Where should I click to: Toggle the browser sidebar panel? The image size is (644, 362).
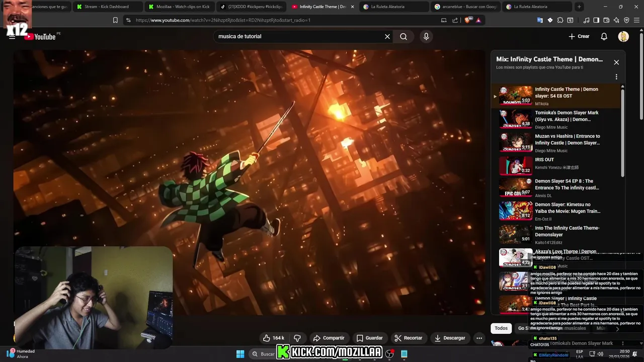pyautogui.click(x=596, y=20)
